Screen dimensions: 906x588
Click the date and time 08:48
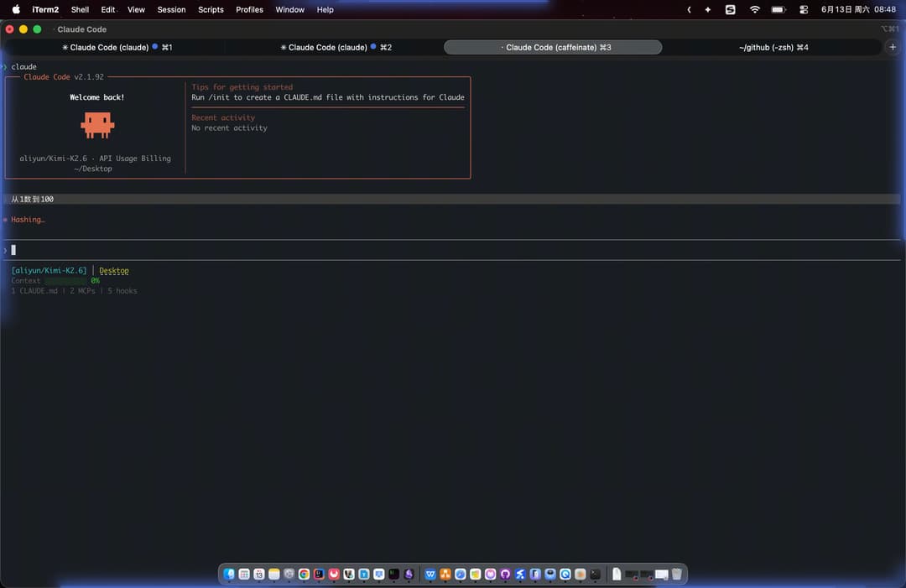858,9
